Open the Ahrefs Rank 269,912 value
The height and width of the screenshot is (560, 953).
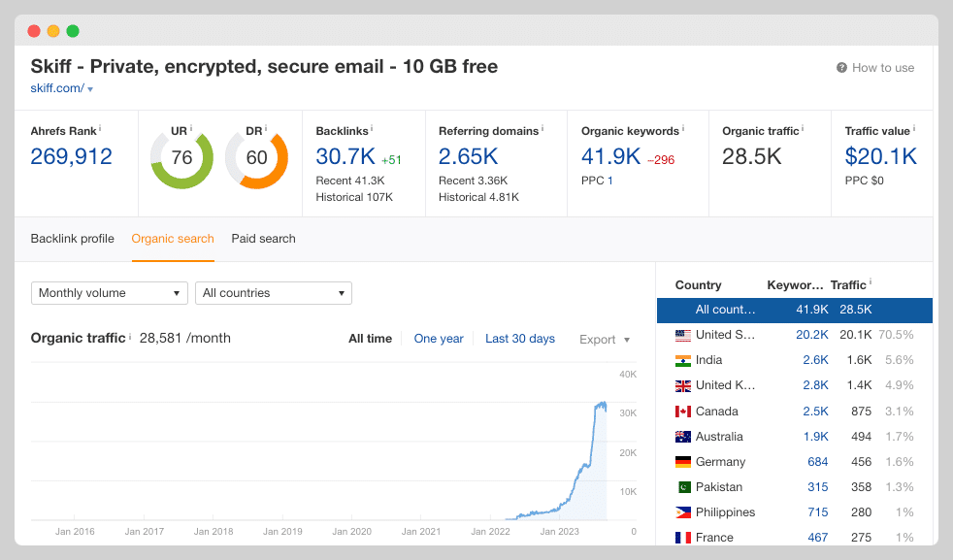point(71,157)
